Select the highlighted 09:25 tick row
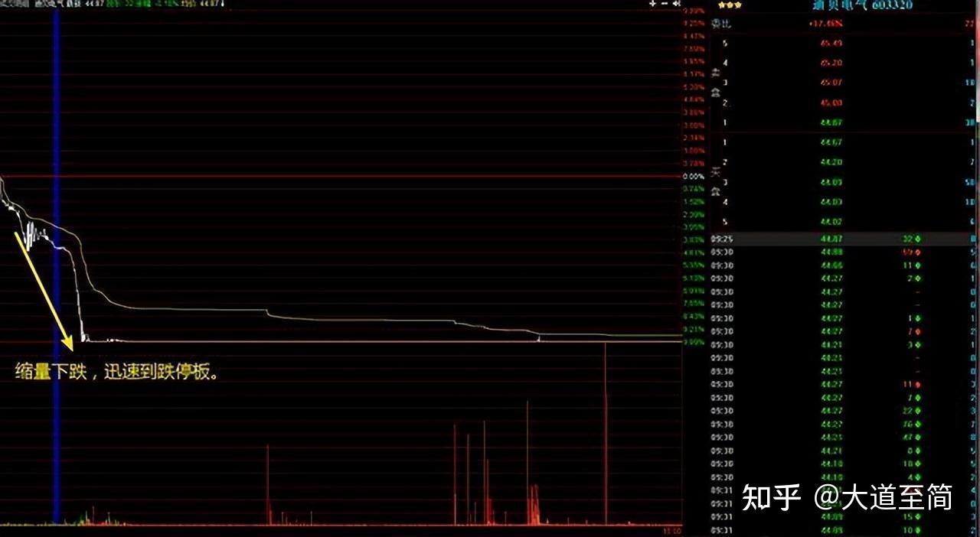The width and height of the screenshot is (980, 537). [x=844, y=239]
